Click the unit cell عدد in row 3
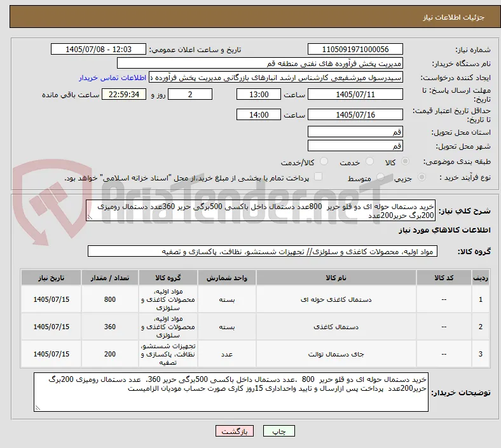The height and width of the screenshot is (448, 501). (227, 354)
